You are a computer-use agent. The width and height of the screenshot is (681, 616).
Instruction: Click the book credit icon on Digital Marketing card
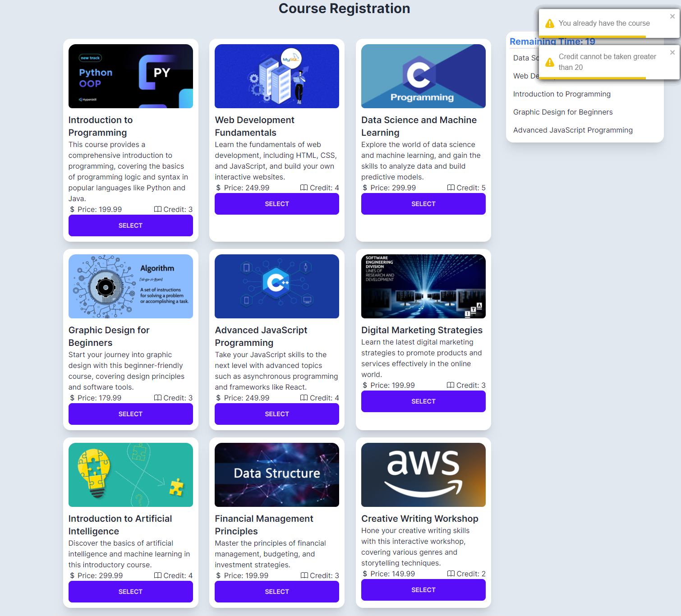pos(450,385)
